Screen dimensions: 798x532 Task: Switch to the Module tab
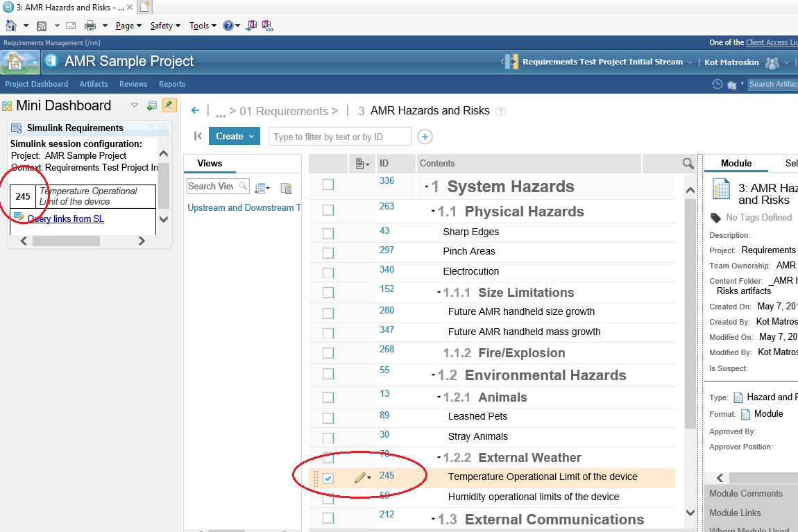[736, 163]
